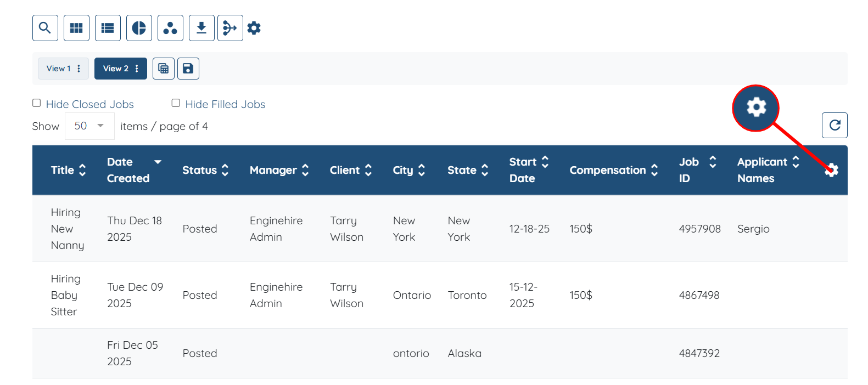The height and width of the screenshot is (385, 868).
Task: Open the pie chart icon
Action: tap(139, 28)
